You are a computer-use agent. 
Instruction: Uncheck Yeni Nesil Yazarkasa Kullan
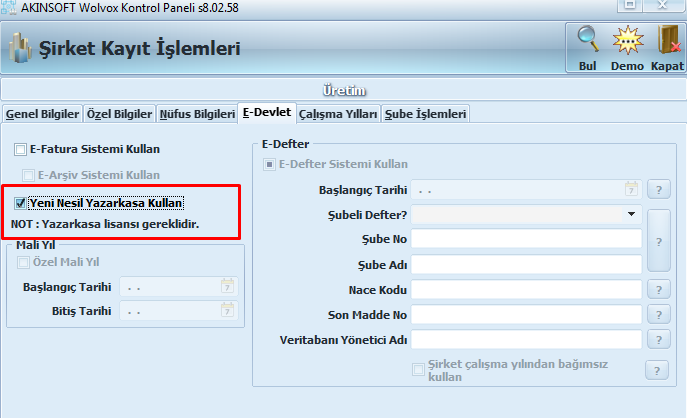tap(20, 203)
